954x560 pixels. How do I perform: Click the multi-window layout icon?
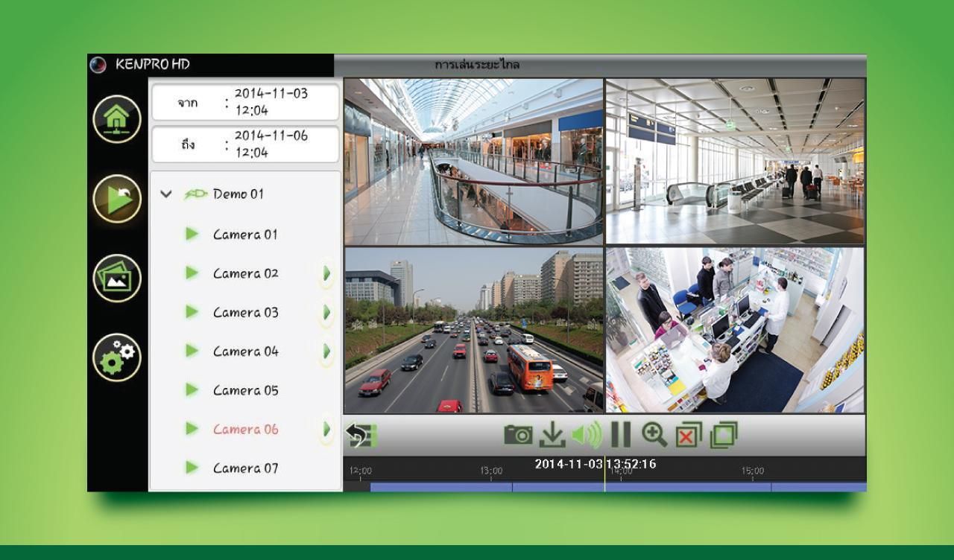coord(724,436)
